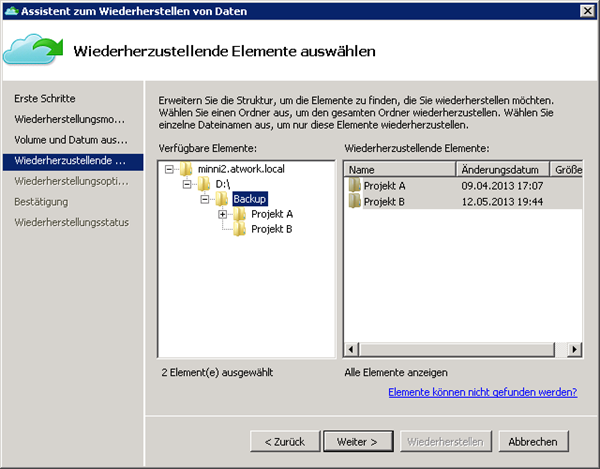Collapse the D:\ drive node
This screenshot has height=469, width=600.
coord(187,184)
